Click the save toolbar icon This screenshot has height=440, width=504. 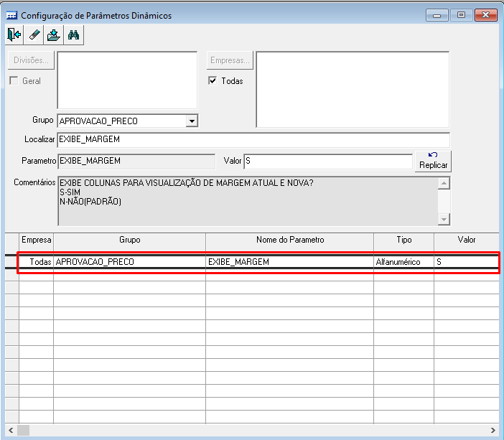pos(53,34)
